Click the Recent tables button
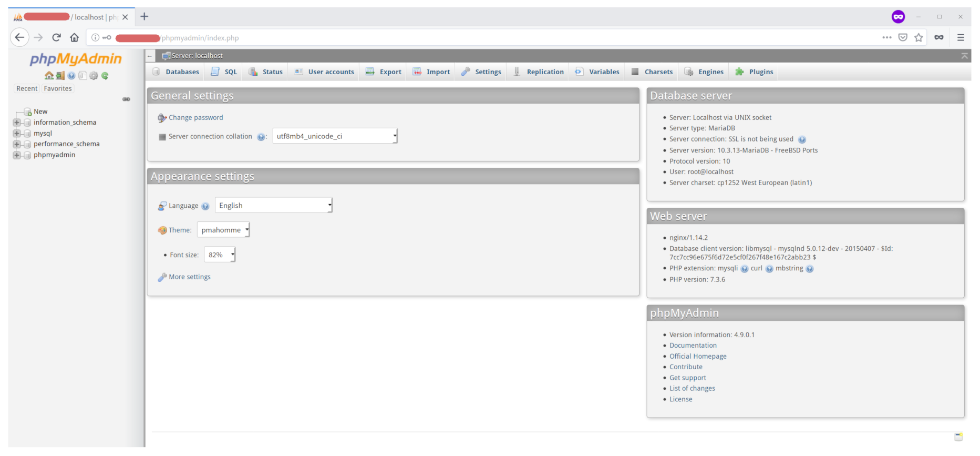 click(x=27, y=89)
